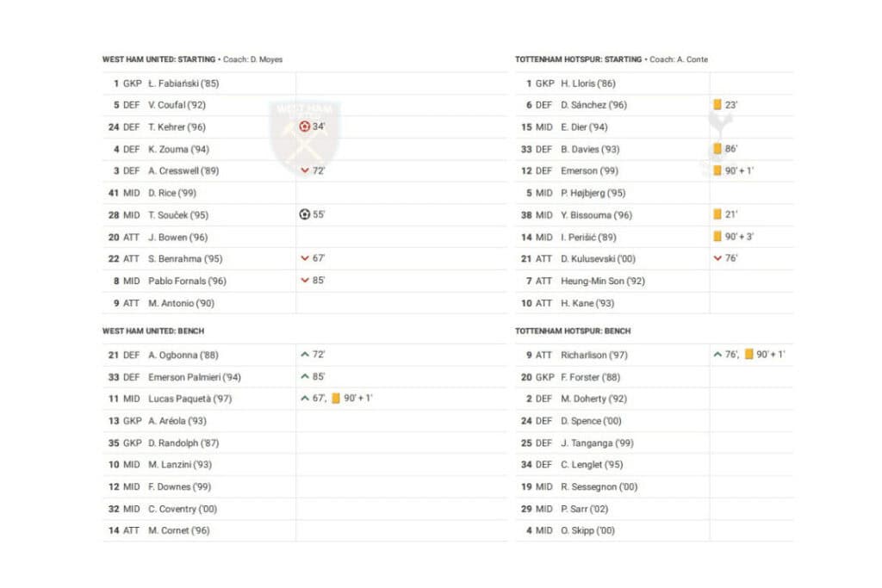Click I. Perišić's yellow card icon

pyautogui.click(x=717, y=237)
